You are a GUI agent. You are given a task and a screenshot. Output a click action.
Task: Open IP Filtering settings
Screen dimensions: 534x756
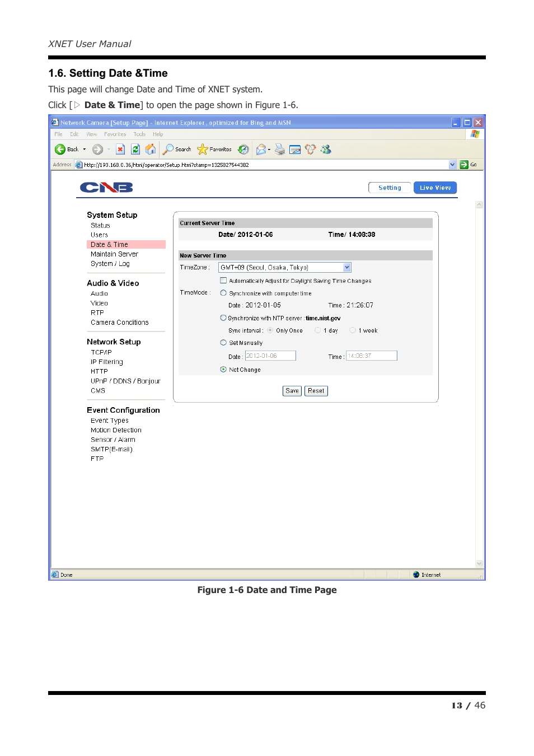[x=106, y=362]
